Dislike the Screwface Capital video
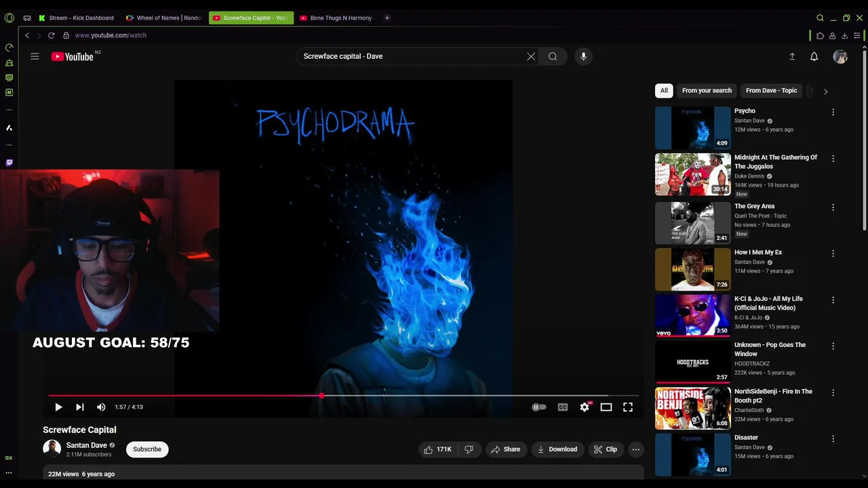Screen dimensions: 868x488 point(469,449)
